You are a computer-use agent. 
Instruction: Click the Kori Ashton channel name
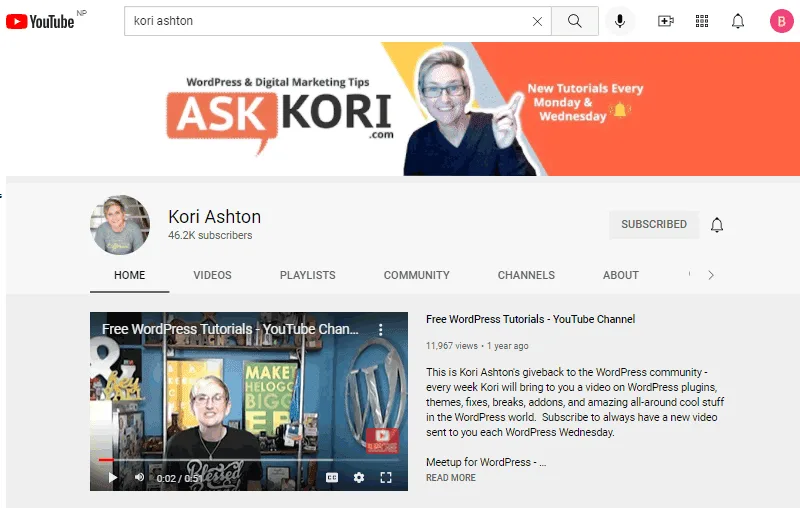[x=214, y=217]
